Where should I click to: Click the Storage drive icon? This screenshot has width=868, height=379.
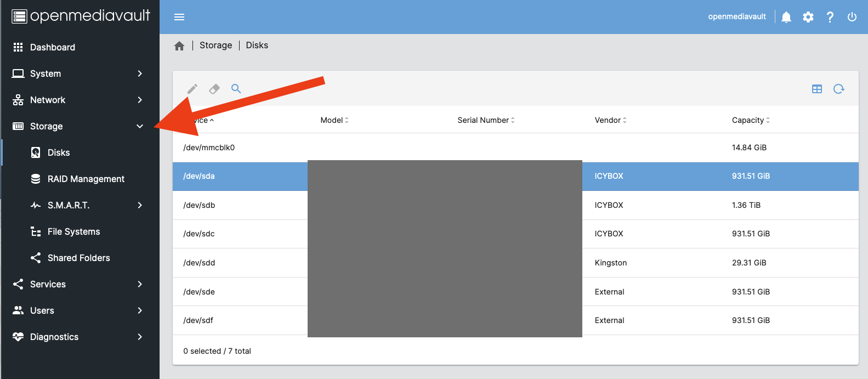[18, 126]
